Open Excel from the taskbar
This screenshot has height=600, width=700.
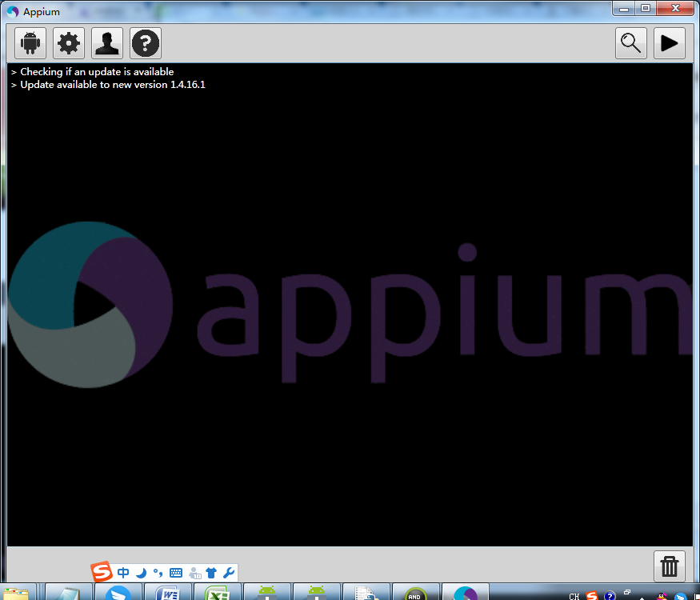coord(217,593)
